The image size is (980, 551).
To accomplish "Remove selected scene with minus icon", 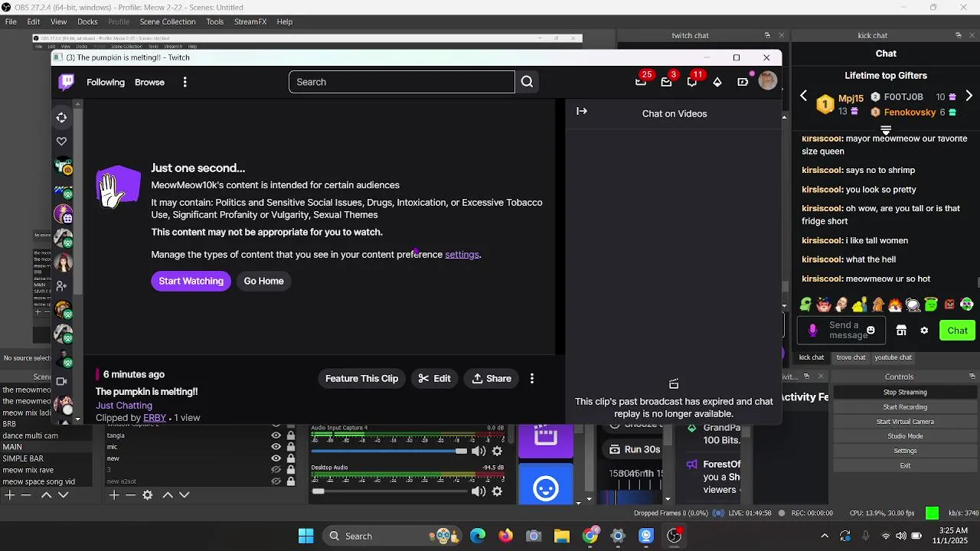I will tap(26, 495).
